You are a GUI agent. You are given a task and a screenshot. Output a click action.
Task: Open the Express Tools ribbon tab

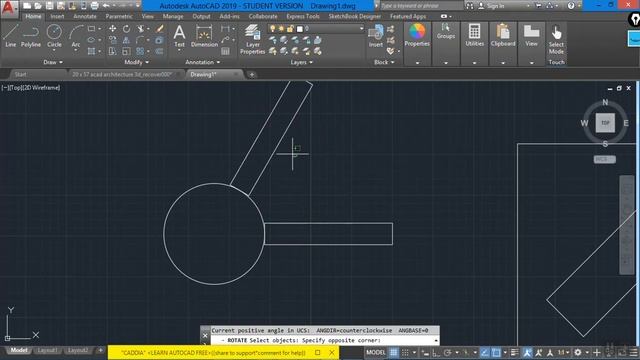click(x=303, y=16)
